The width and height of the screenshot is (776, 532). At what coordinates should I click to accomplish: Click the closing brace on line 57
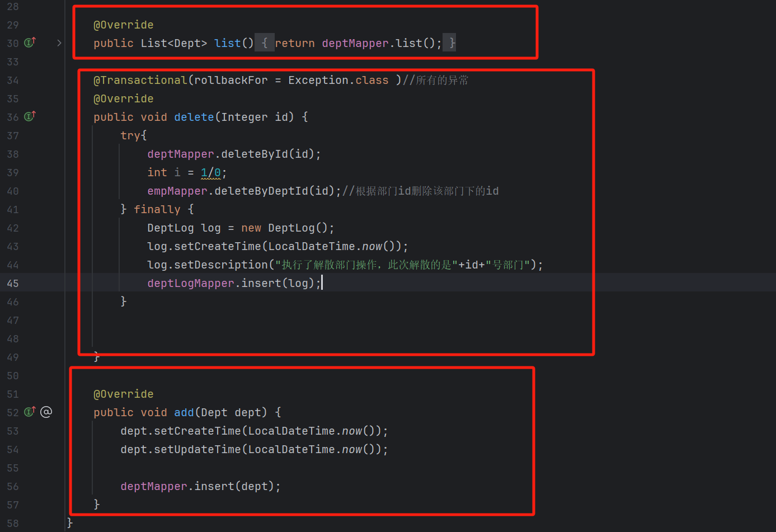[97, 505]
